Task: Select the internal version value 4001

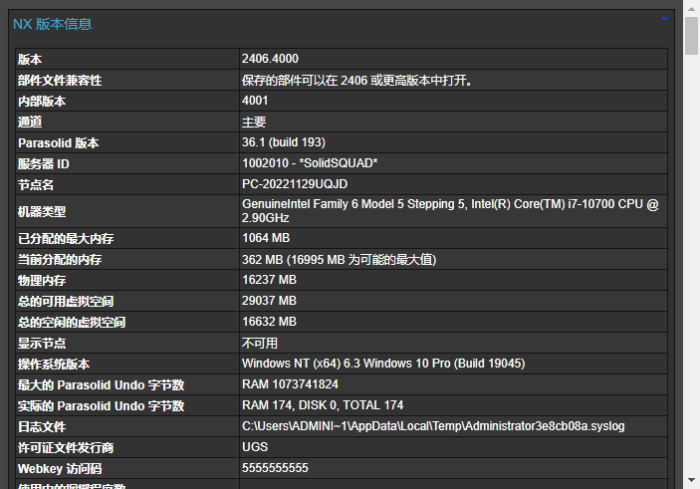Action: click(255, 101)
